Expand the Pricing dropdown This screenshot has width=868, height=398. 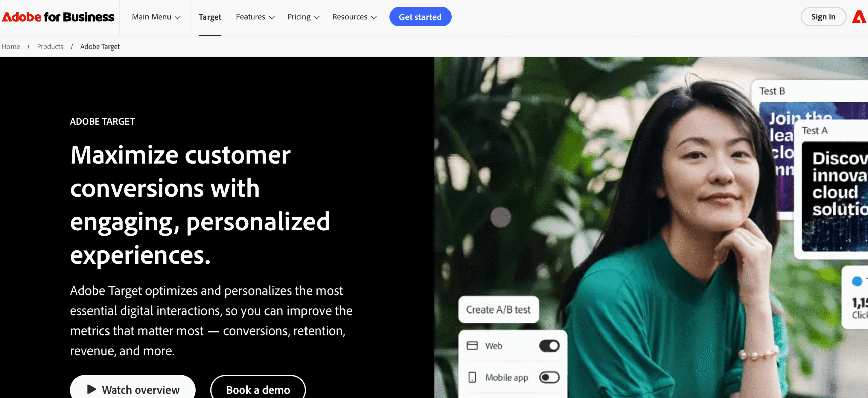tap(303, 17)
